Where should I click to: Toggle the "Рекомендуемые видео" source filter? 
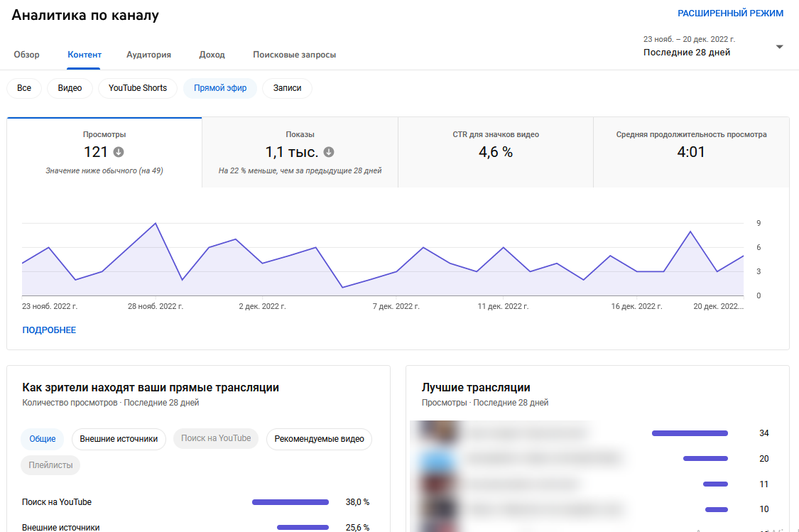[x=319, y=439]
